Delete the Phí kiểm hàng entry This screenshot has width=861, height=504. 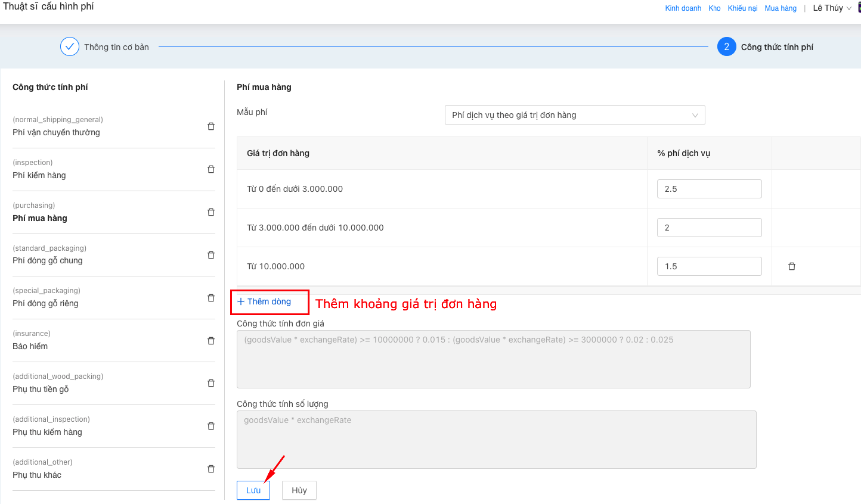click(x=210, y=169)
